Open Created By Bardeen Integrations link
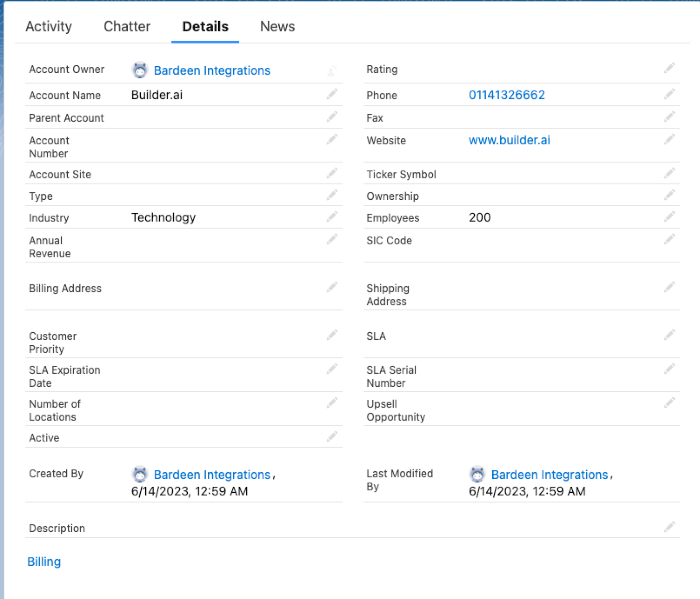Image resolution: width=700 pixels, height=599 pixels. pos(212,475)
